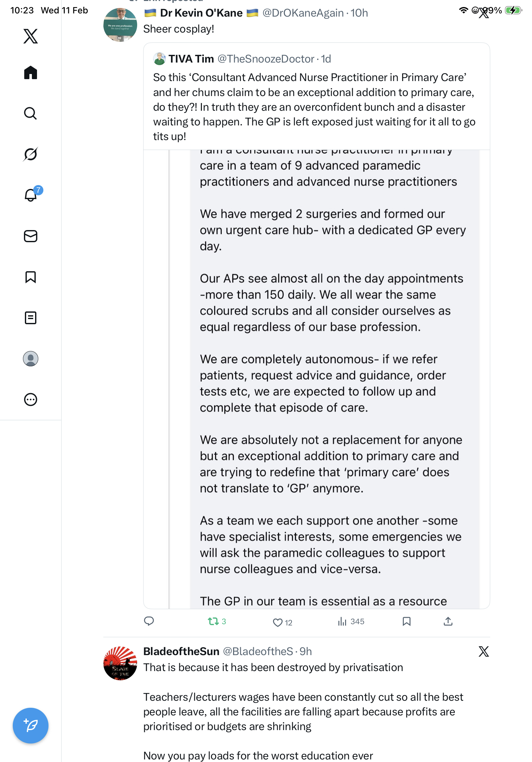
Task: Share the Sheer cosplay post
Action: tap(448, 622)
